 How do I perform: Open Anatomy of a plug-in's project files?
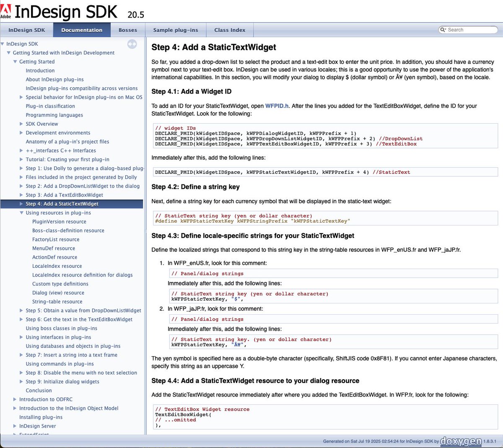[67, 142]
